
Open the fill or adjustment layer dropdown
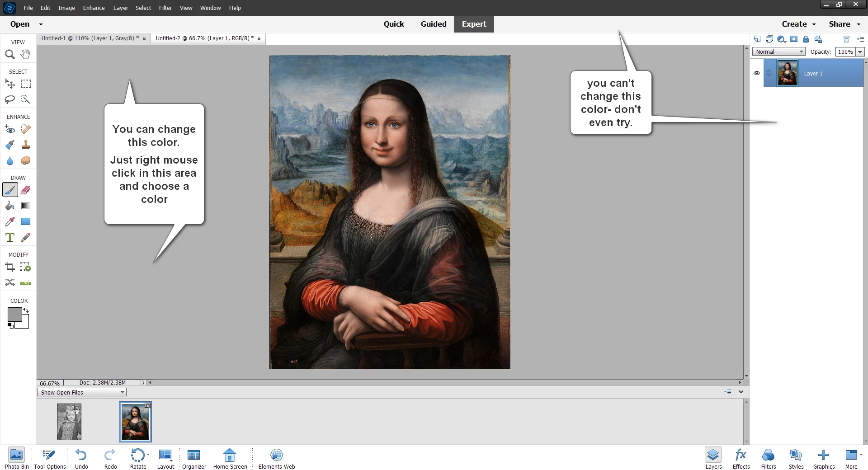click(x=782, y=39)
